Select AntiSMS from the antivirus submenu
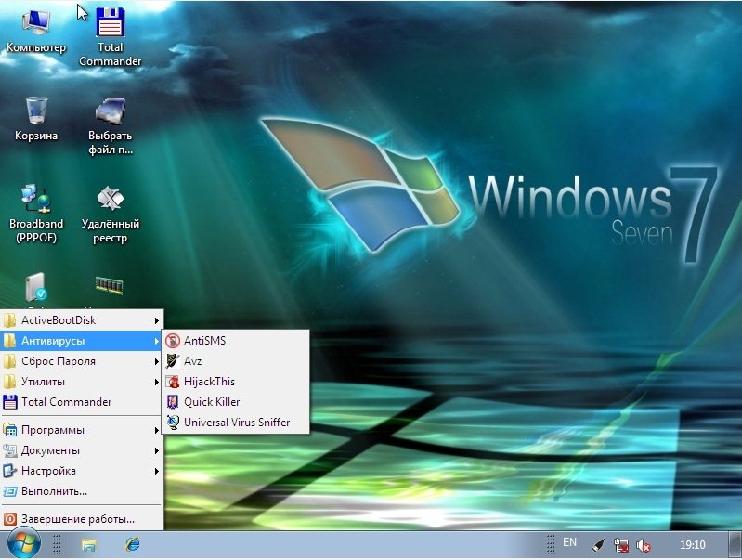The height and width of the screenshot is (560, 742). (204, 341)
